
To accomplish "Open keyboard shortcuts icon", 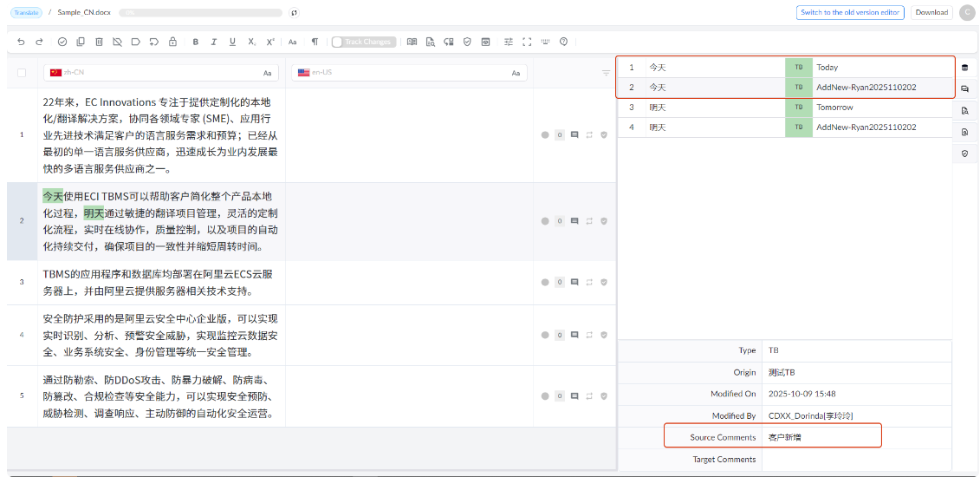I will 545,42.
